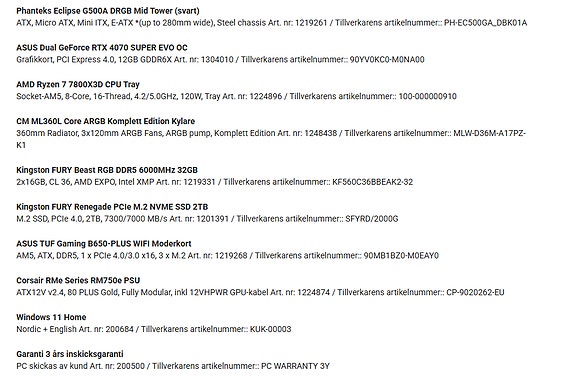
Task: Select Corsair RMe Series RM750e PSU heading
Action: (78, 280)
